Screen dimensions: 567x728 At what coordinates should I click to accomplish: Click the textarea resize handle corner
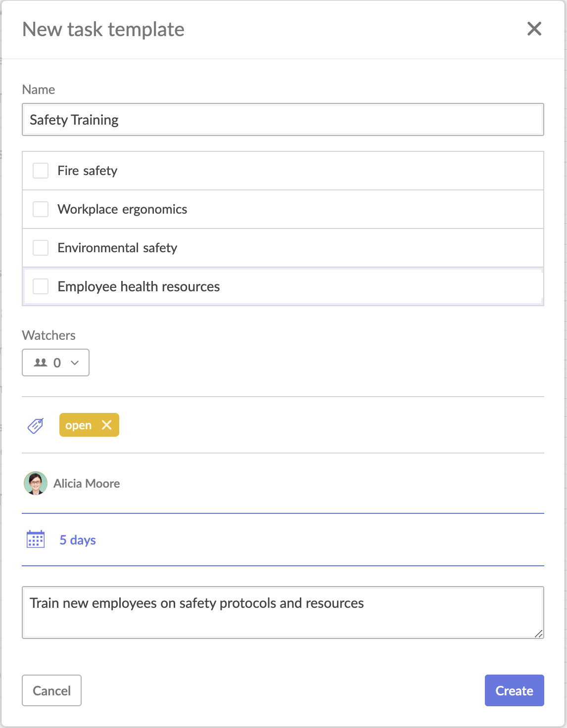[539, 634]
